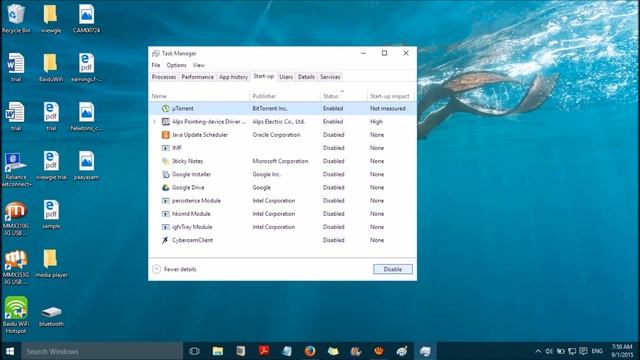Viewport: 640px width, 360px height.
Task: Show hidden system tray icons
Action: [x=538, y=351]
